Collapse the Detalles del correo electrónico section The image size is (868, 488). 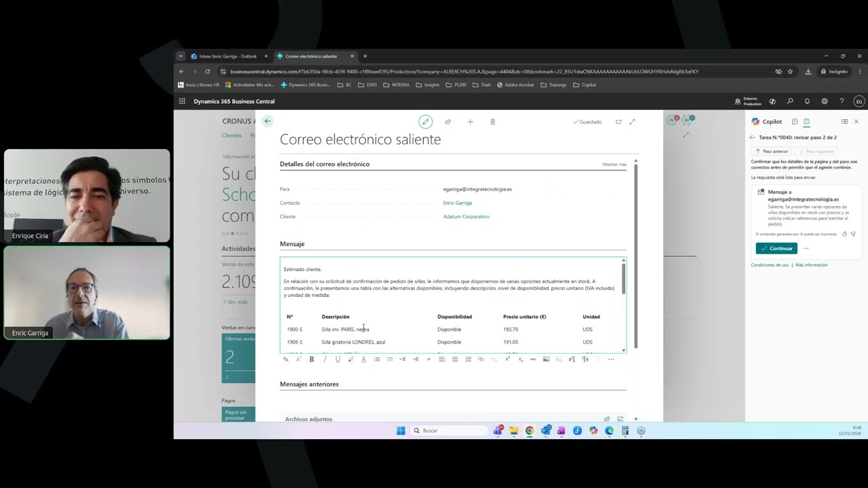tap(324, 164)
